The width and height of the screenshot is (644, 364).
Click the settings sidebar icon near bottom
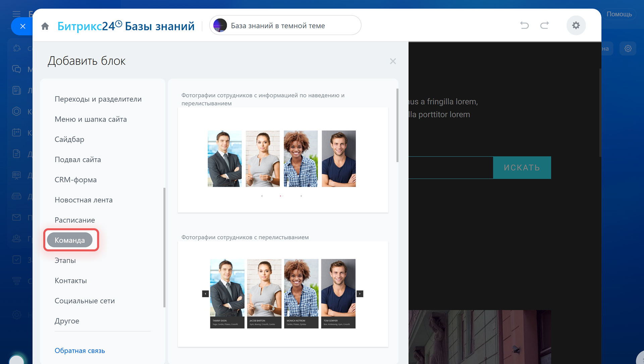point(16,315)
